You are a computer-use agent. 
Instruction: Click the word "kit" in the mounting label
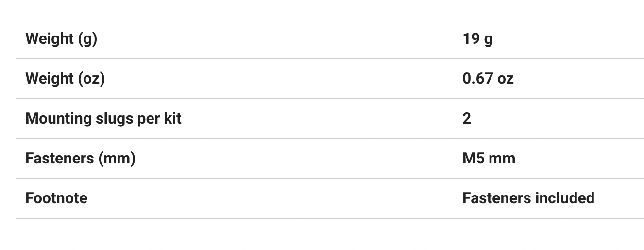pyautogui.click(x=172, y=118)
